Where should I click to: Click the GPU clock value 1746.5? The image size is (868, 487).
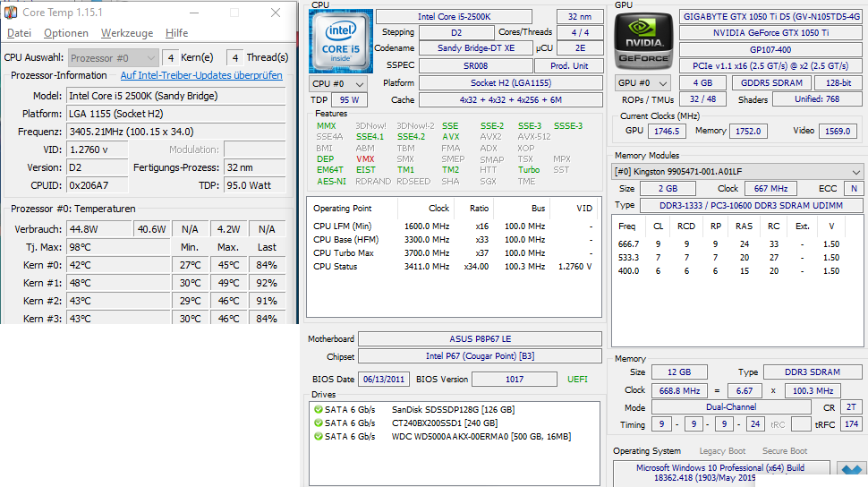pyautogui.click(x=667, y=132)
